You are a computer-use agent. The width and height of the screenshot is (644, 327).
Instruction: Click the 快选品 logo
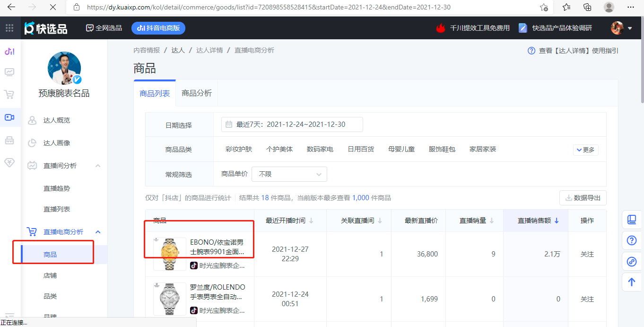click(x=46, y=28)
